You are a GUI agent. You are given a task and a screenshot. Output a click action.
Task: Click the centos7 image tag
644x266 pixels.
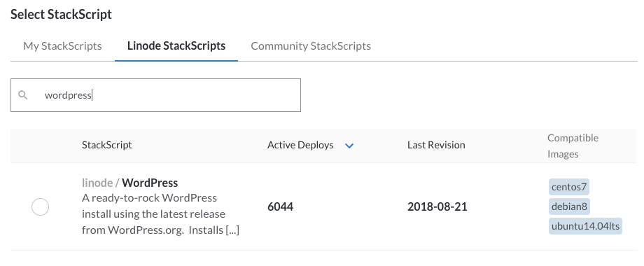pyautogui.click(x=569, y=187)
